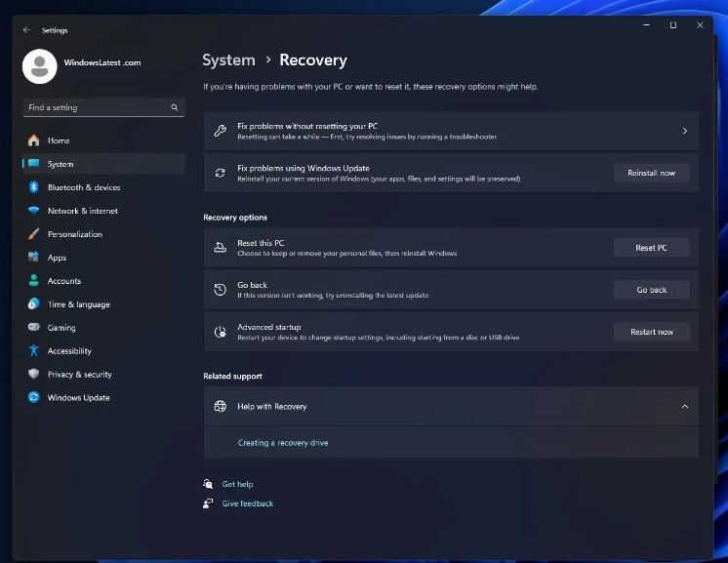Screen dimensions: 728x563
Task: Click into the Find a setting search box
Action: [103, 107]
